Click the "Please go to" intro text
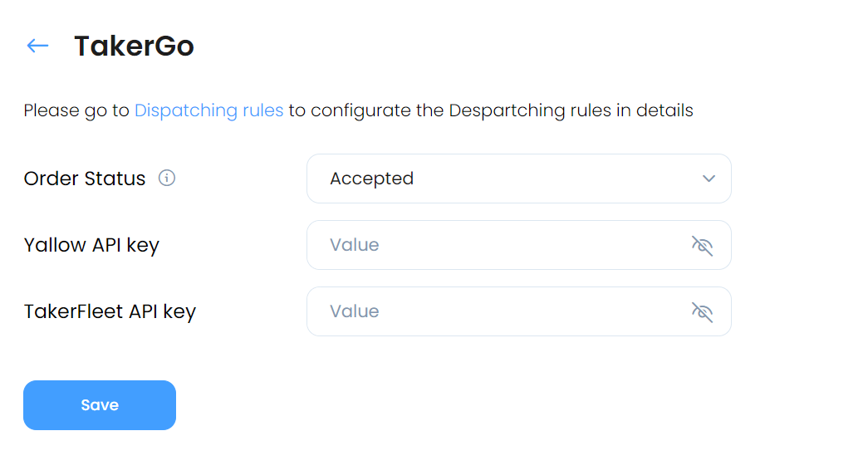The height and width of the screenshot is (475, 868). [x=76, y=110]
